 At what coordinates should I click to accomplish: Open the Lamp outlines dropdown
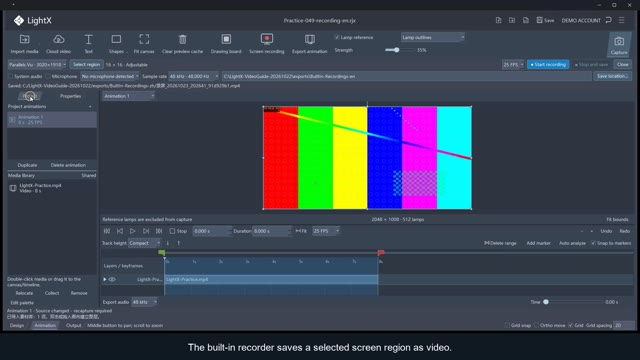pyautogui.click(x=433, y=37)
